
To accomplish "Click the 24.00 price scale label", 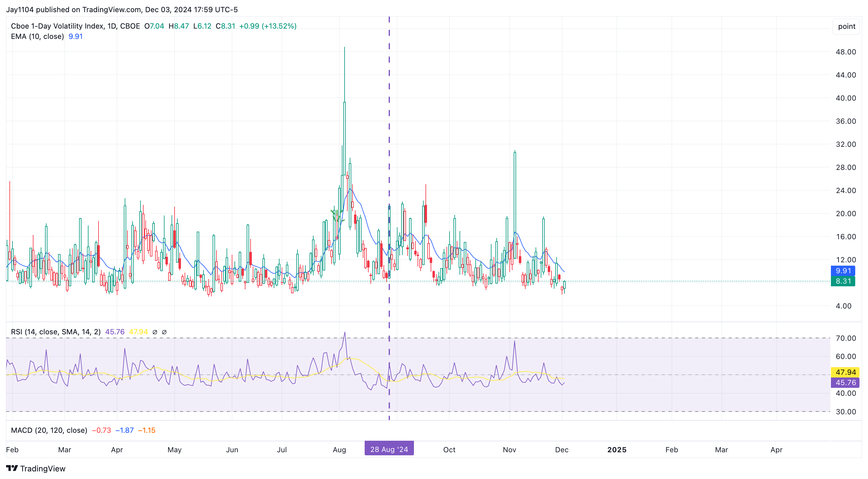I will pyautogui.click(x=846, y=191).
